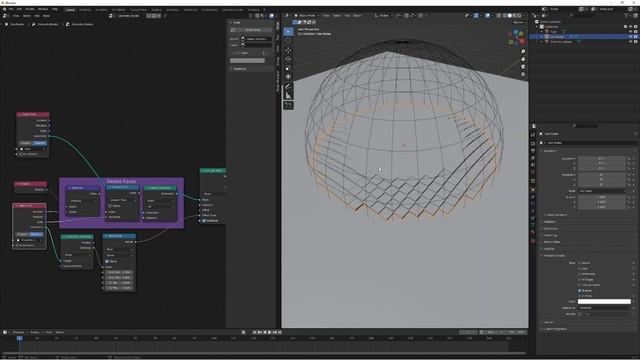Open the timeline Playback popover
640x360 pixels.
click(x=20, y=332)
